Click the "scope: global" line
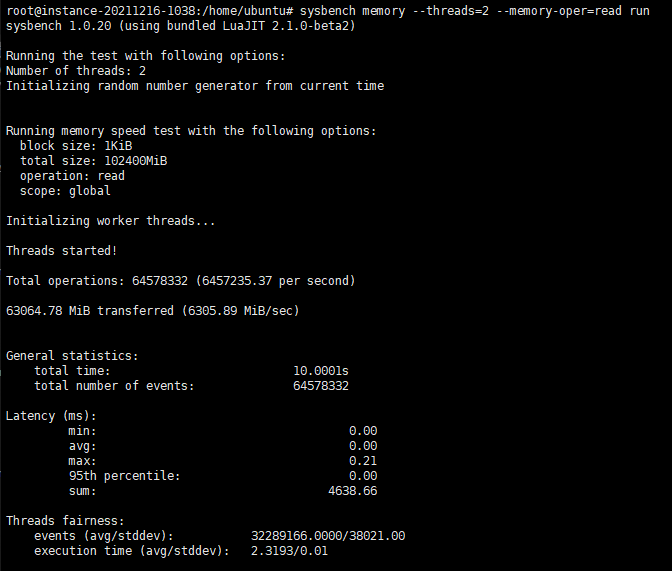Image resolution: width=672 pixels, height=571 pixels. coord(65,191)
